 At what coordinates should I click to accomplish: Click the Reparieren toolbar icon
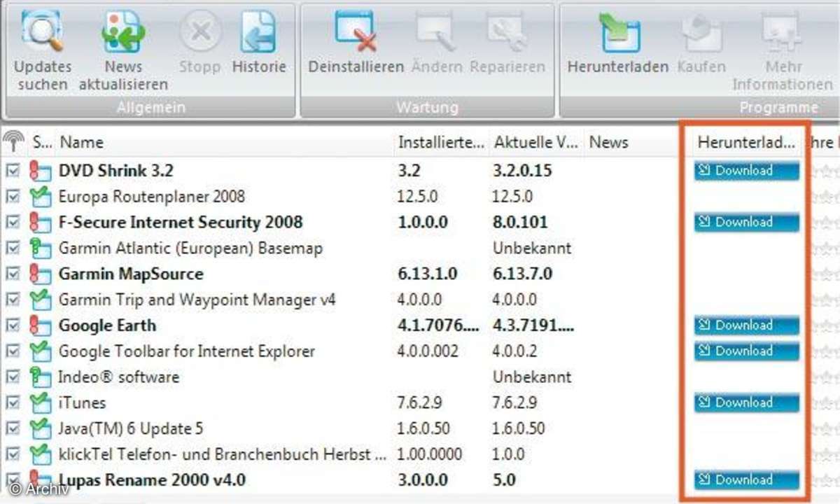click(x=507, y=33)
